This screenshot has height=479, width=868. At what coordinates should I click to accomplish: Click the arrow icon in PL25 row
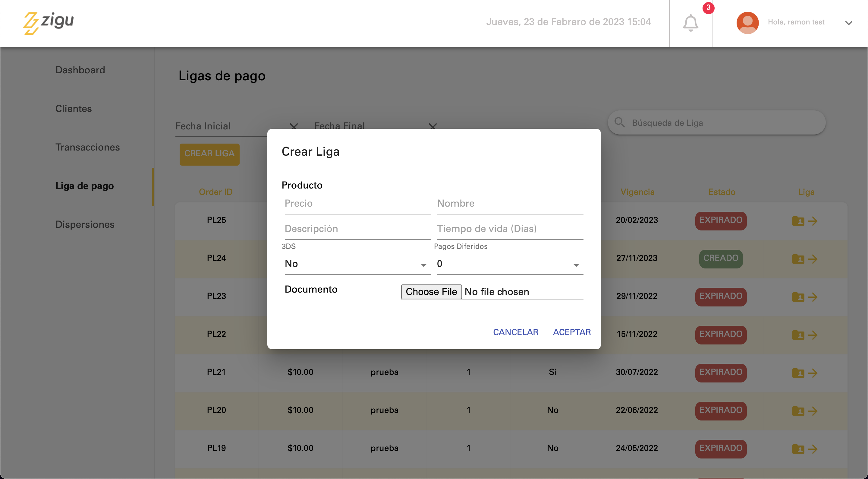tap(813, 221)
